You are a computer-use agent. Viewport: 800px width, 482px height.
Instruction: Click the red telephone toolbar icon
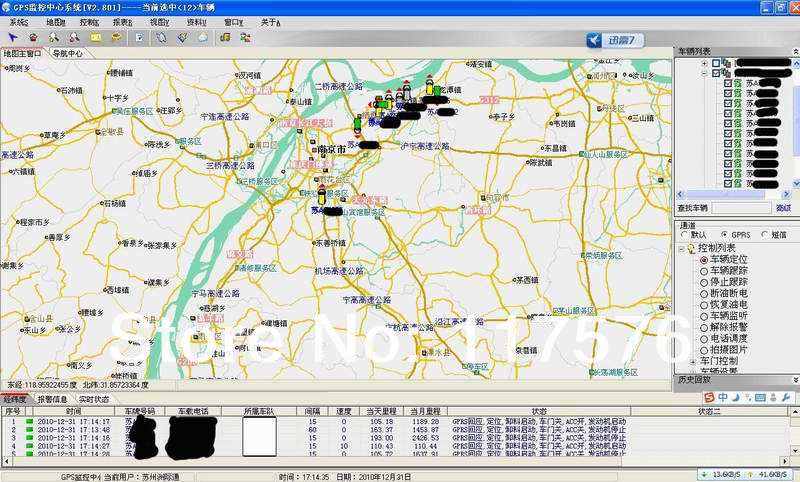(34, 37)
